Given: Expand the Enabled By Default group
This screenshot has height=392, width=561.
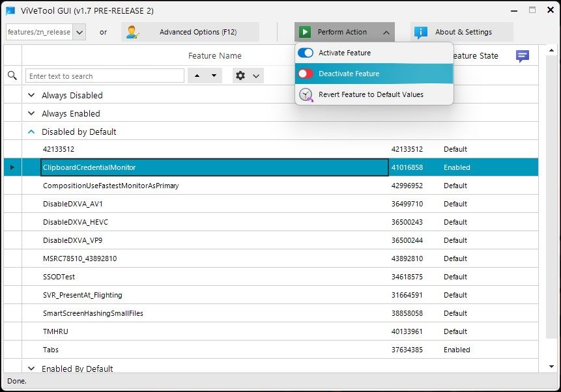Looking at the screenshot, I should [31, 369].
